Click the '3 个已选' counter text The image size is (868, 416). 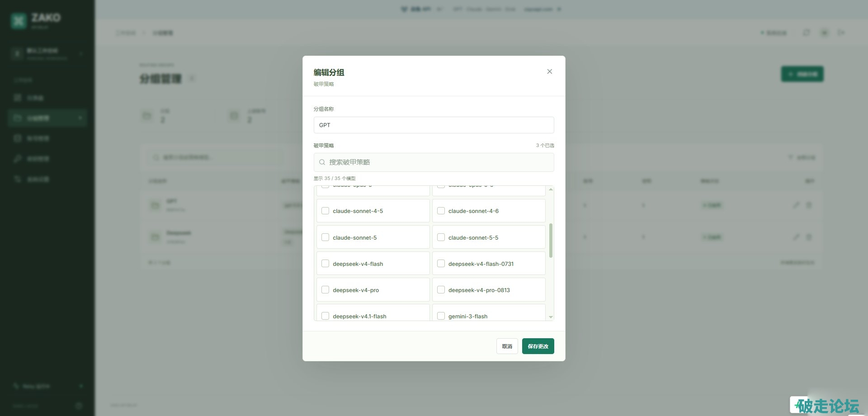click(545, 146)
